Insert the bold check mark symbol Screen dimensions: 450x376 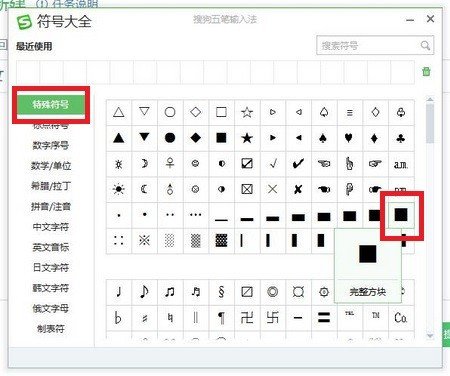(x=298, y=164)
